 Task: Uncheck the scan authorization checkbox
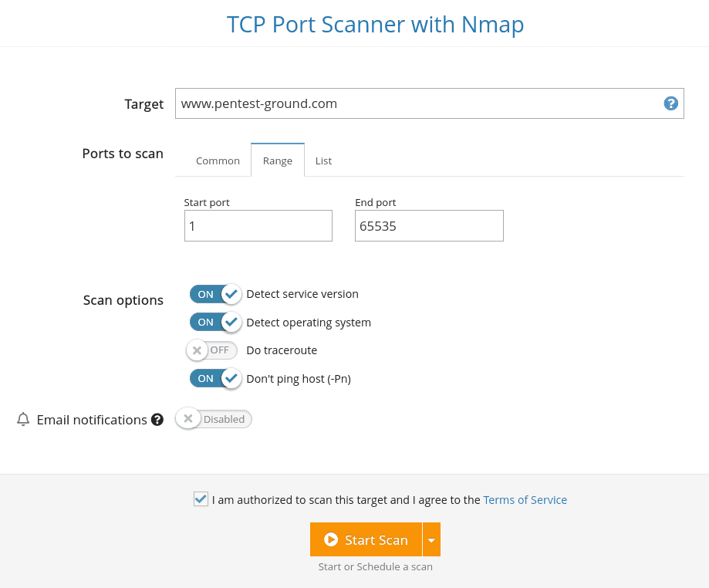click(x=201, y=499)
